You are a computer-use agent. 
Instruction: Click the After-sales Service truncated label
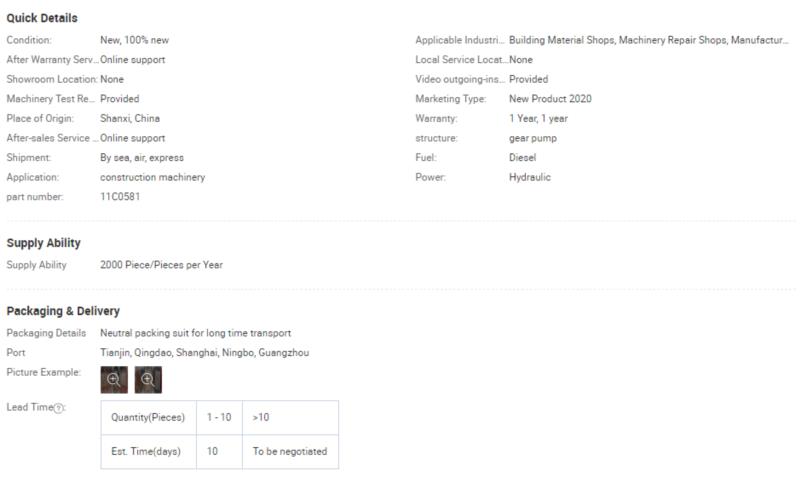tap(52, 138)
